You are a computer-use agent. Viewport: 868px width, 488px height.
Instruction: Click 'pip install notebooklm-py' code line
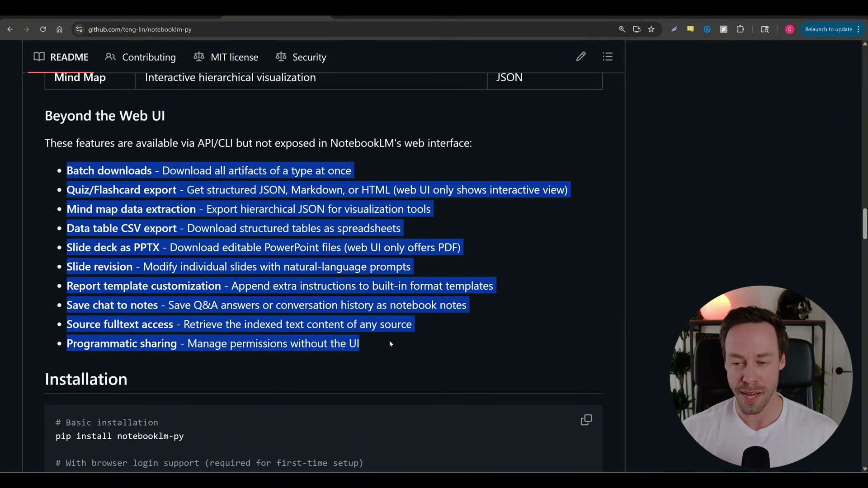(x=119, y=436)
